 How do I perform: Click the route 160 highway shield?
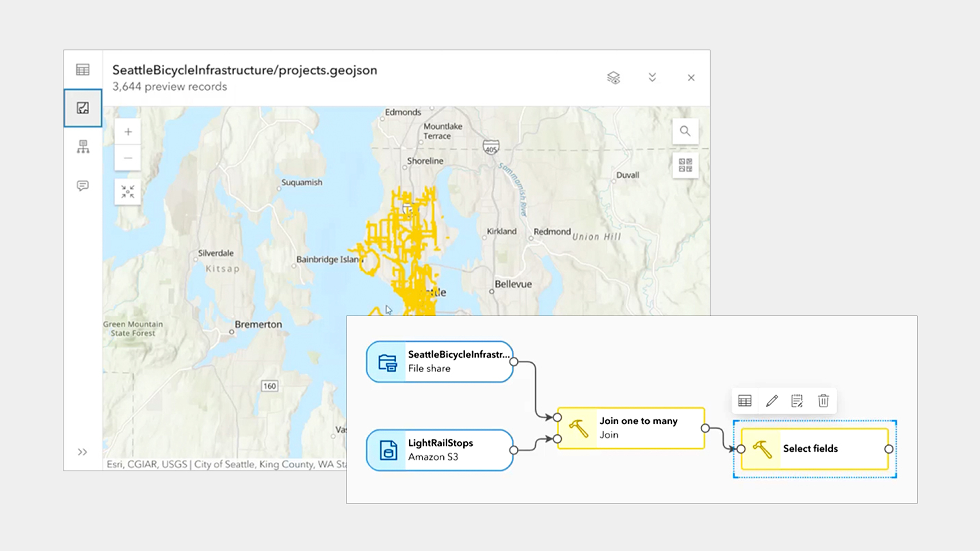point(270,386)
